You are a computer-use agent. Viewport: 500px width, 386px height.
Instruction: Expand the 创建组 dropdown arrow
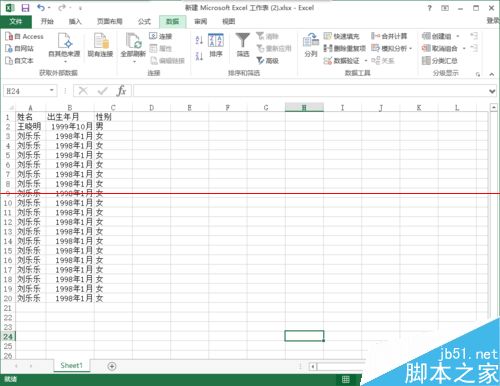tap(458, 36)
